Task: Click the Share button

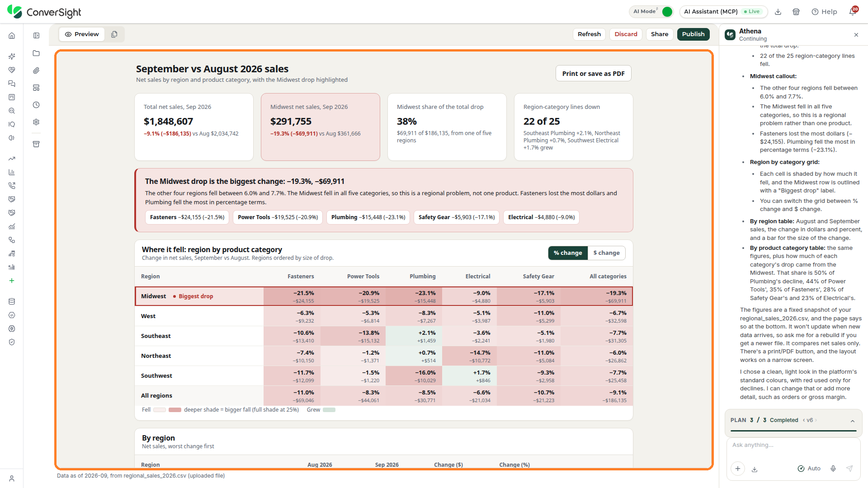Action: point(660,34)
